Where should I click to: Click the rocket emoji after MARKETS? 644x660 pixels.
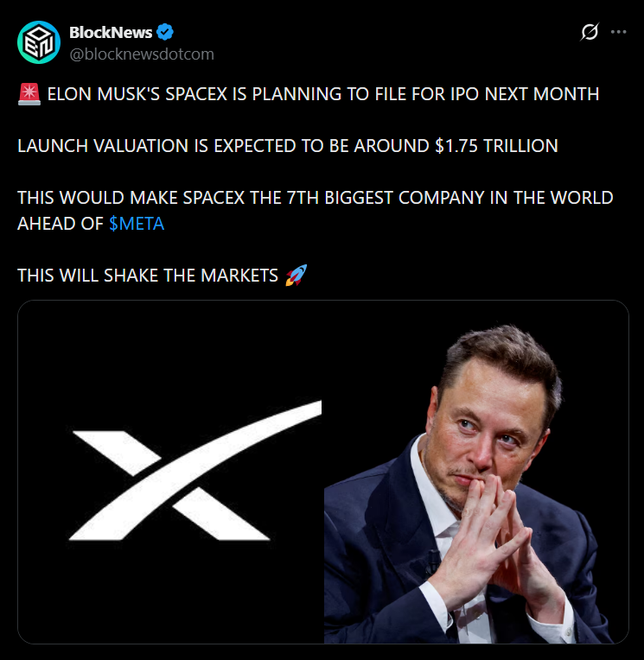pos(295,276)
